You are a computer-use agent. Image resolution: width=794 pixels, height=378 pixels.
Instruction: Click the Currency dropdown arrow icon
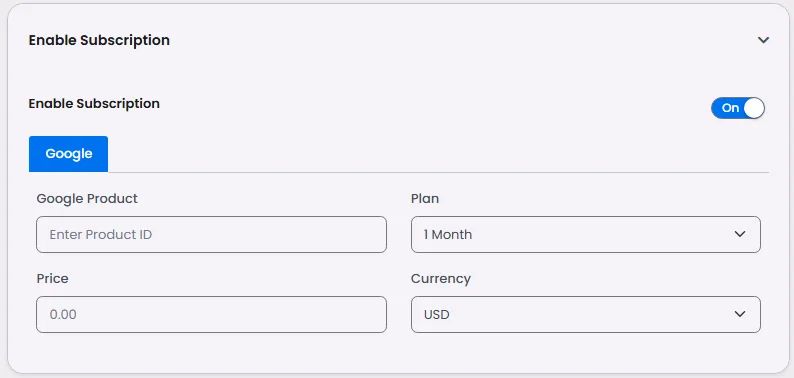(740, 314)
